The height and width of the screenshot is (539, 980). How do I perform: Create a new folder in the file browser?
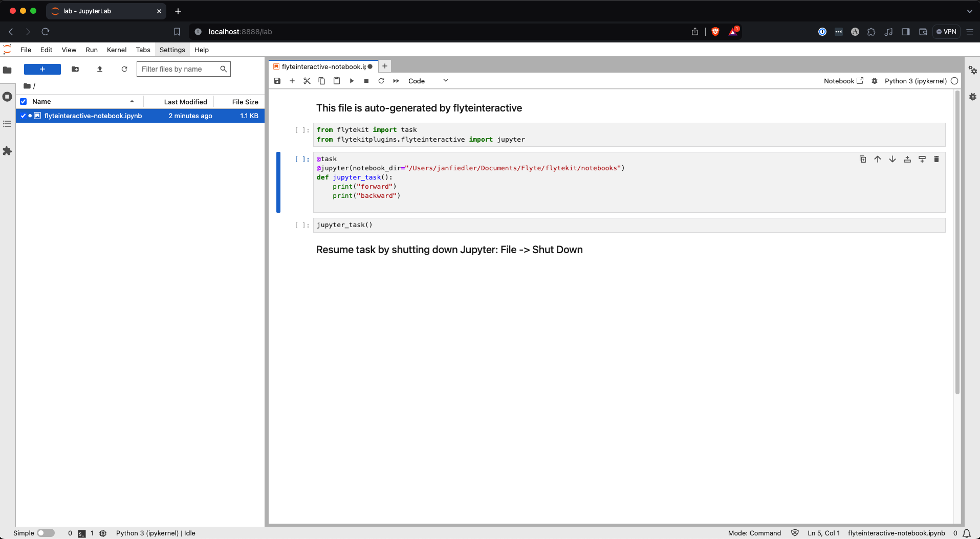75,69
